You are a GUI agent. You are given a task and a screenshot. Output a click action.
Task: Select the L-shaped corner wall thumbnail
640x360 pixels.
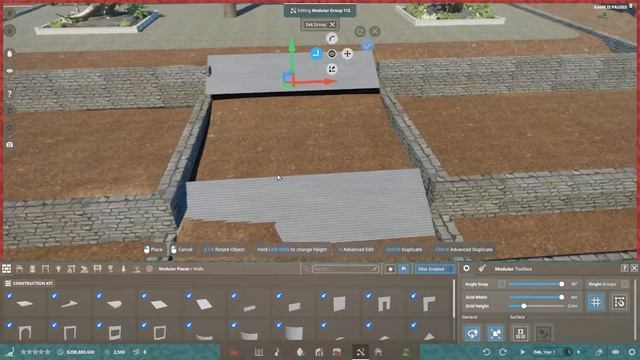pyautogui.click(x=429, y=303)
